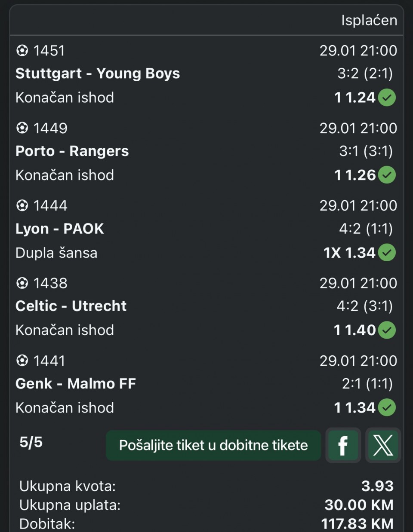The height and width of the screenshot is (532, 413).
Task: Click green checkmark next to 1X 1.34
Action: tap(387, 253)
